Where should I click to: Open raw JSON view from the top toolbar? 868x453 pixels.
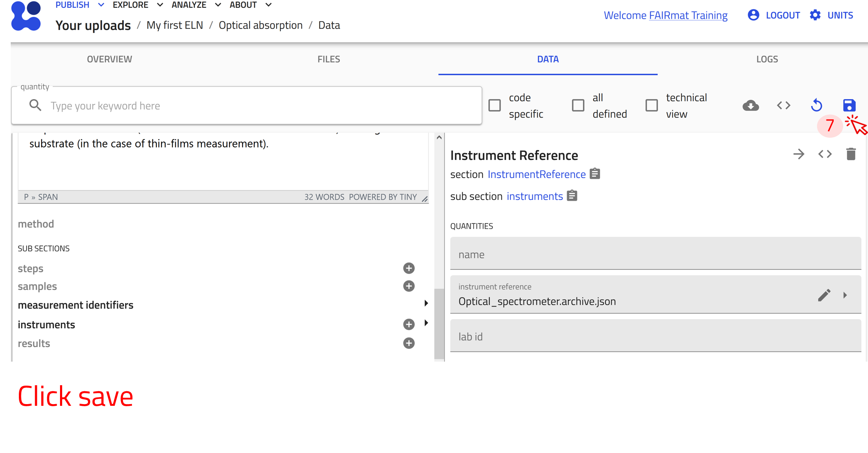coord(784,106)
